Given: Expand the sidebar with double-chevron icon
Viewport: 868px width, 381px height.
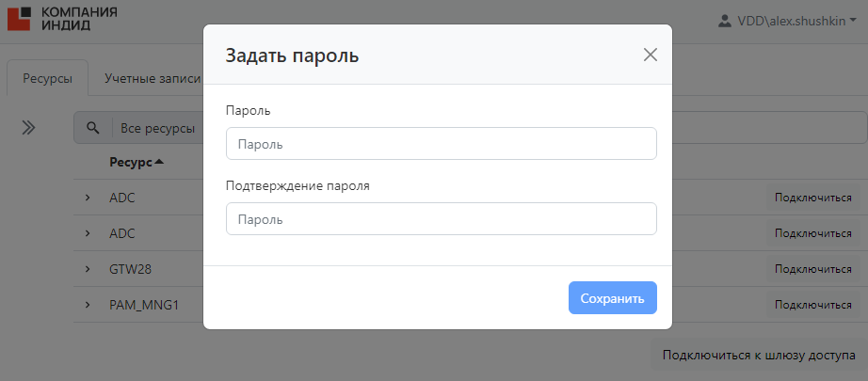Looking at the screenshot, I should 28,128.
